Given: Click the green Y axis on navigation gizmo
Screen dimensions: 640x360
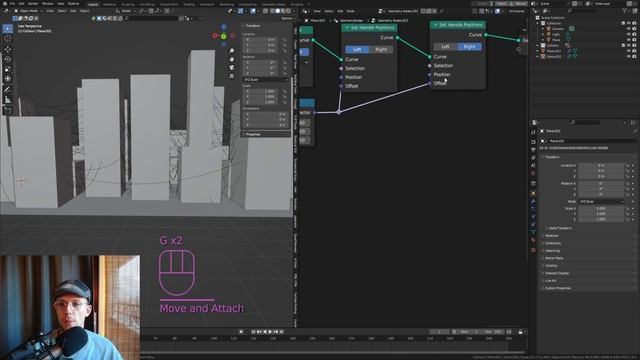Looking at the screenshot, I should point(223,36).
